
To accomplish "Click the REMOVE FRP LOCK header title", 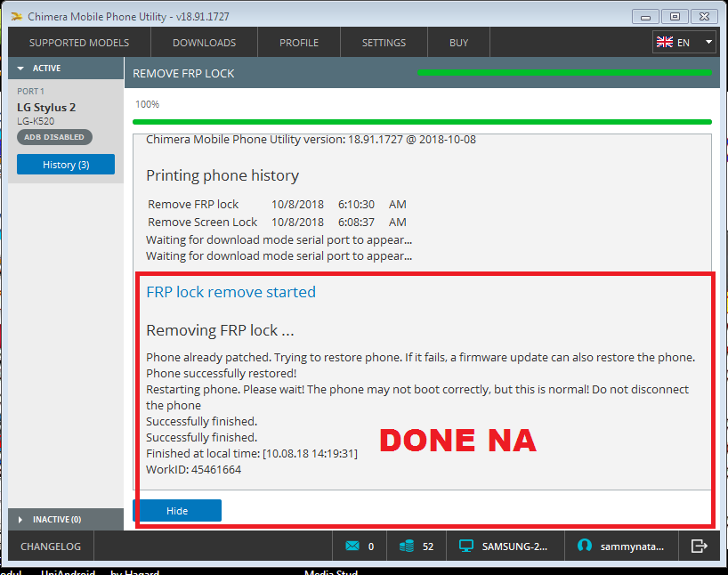I will pos(183,73).
